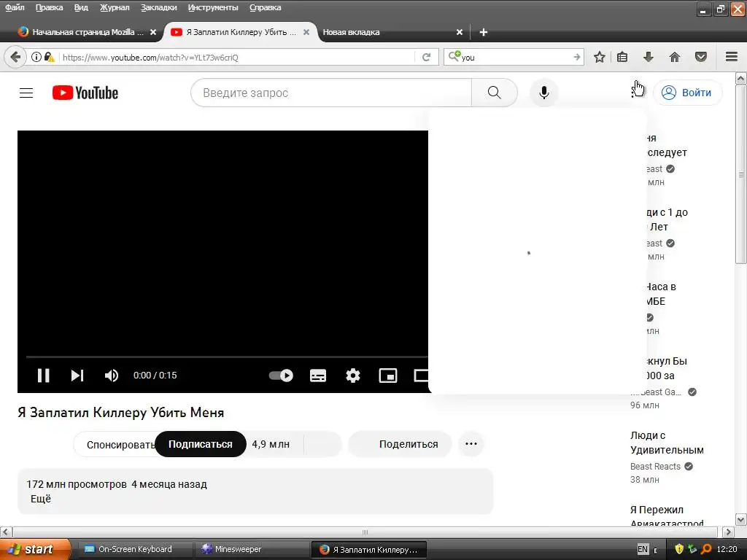Viewport: 747px width, 560px height.
Task: Switch to On-Screen Keyboard in taskbar
Action: click(134, 549)
